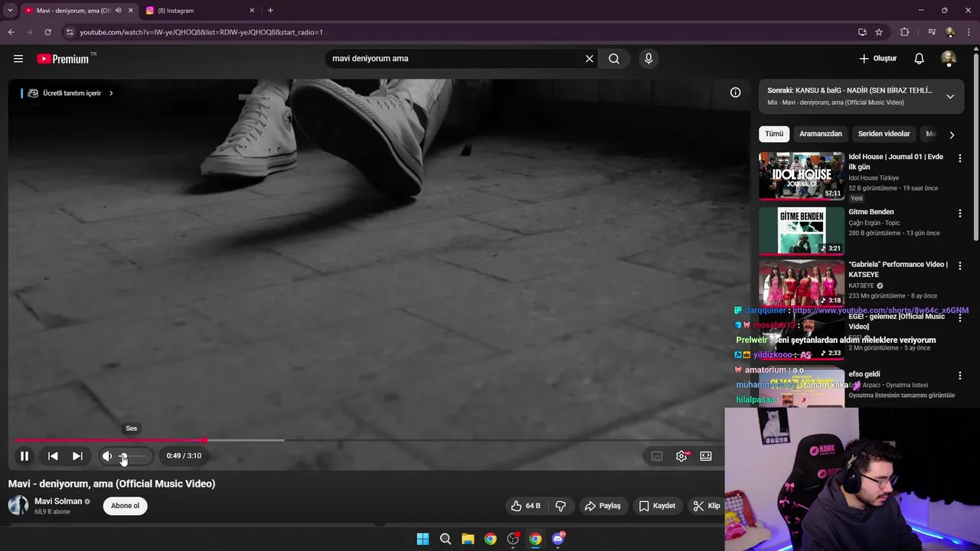Close the Instagram browser tab
980x551 pixels.
[x=252, y=11]
